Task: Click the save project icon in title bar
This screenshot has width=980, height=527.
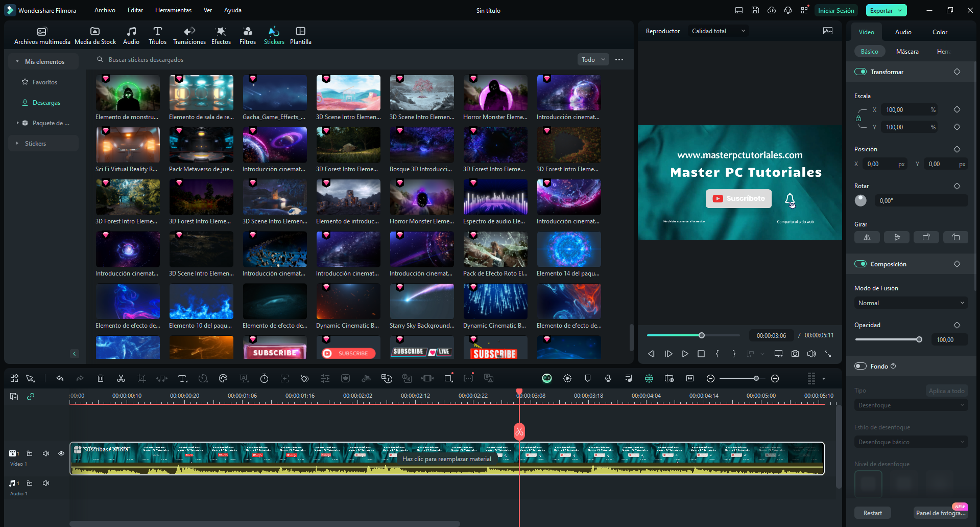Action: pyautogui.click(x=755, y=10)
